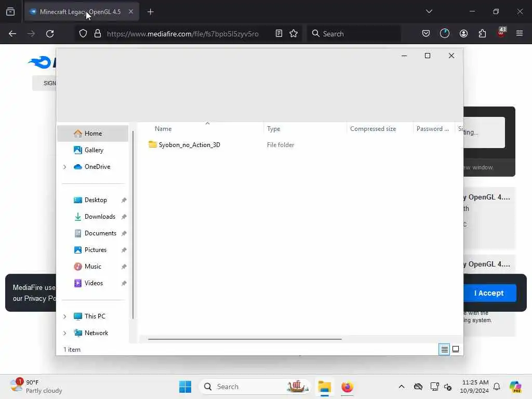Select the Minecraft Legacy OpenGL tab
The width and height of the screenshot is (532, 399).
[82, 12]
